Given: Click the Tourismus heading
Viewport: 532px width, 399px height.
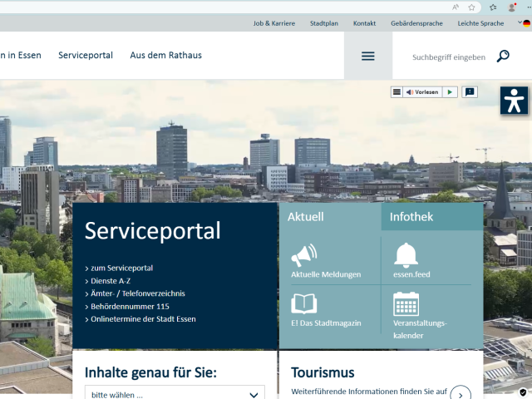Looking at the screenshot, I should click(x=323, y=372).
